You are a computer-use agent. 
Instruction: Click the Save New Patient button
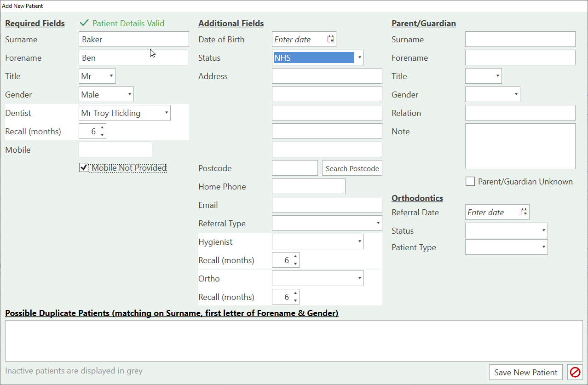(x=526, y=372)
